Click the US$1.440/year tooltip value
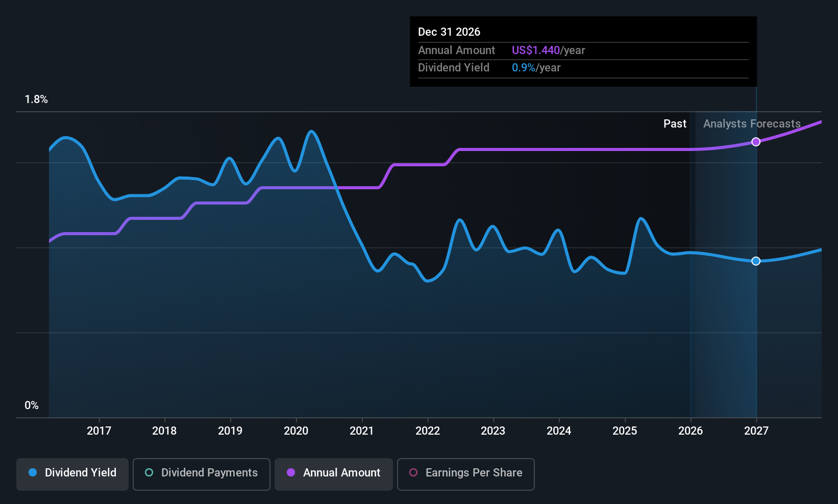 (548, 51)
